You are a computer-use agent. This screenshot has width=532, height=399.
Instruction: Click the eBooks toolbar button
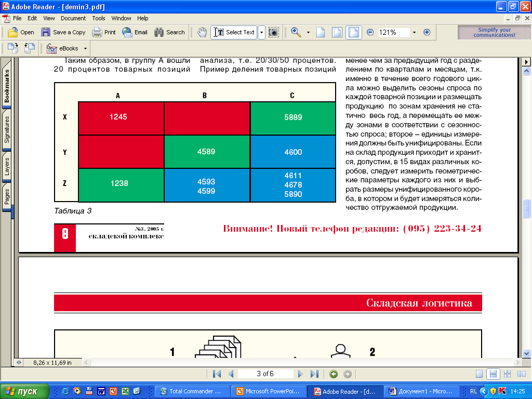62,48
